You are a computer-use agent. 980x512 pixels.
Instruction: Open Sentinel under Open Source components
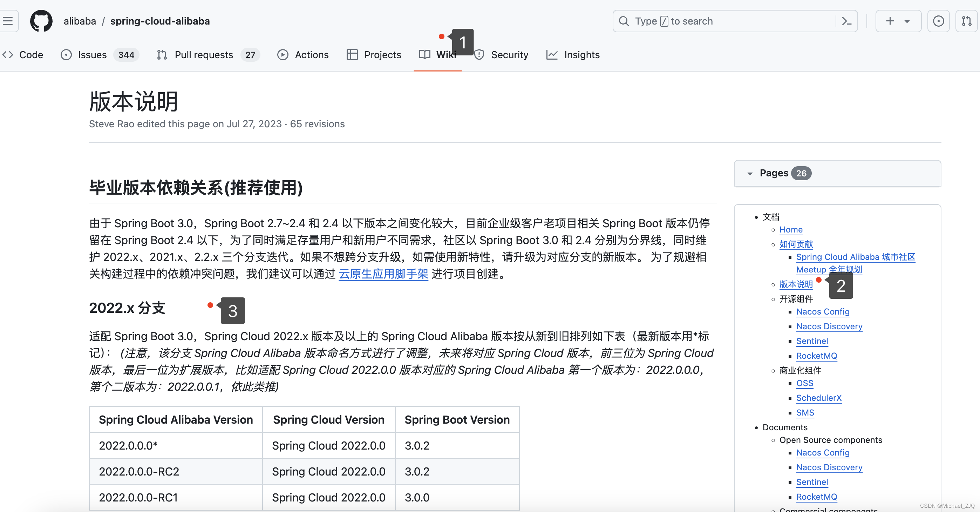coord(812,482)
